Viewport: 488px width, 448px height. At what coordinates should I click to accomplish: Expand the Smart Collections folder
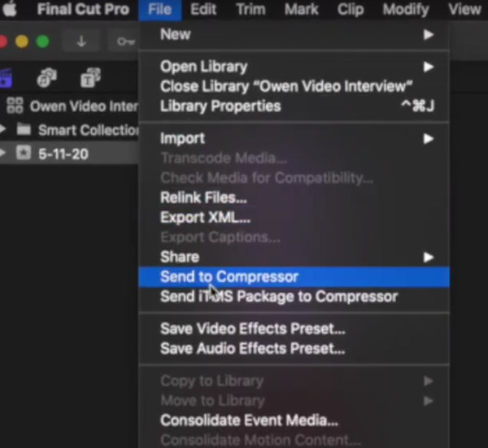2,128
